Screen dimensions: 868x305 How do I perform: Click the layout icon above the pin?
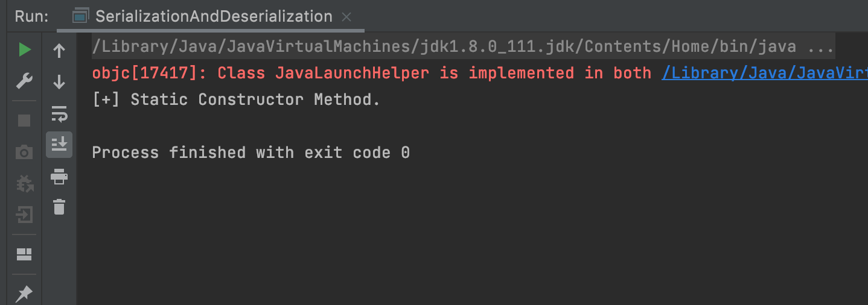tap(24, 254)
